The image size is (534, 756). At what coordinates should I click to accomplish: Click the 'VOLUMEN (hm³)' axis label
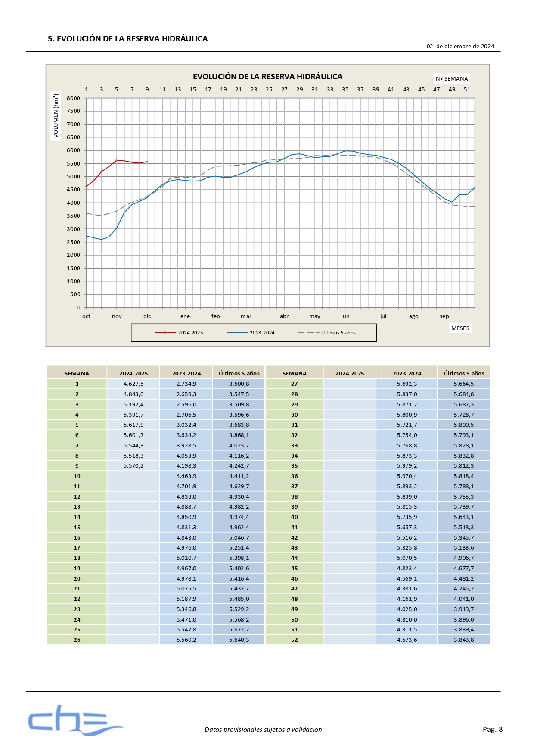56,116
